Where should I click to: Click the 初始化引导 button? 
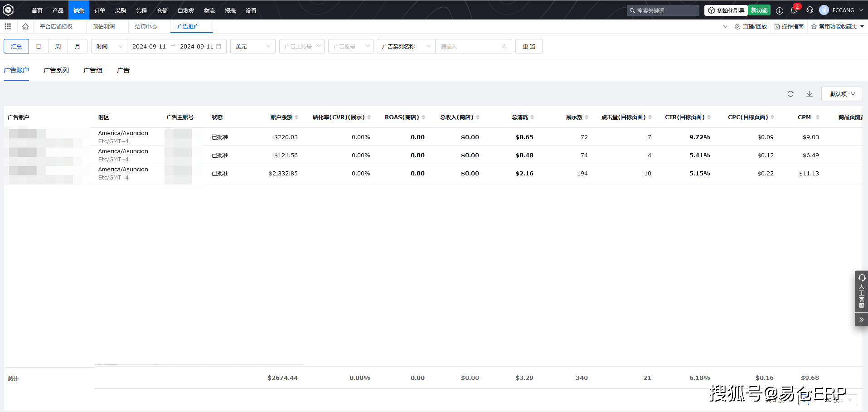coord(726,10)
